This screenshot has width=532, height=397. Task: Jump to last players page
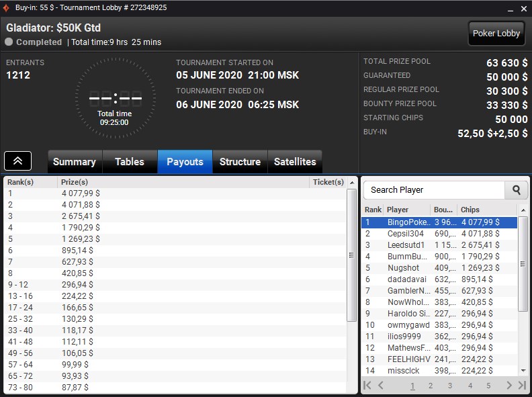point(522,386)
